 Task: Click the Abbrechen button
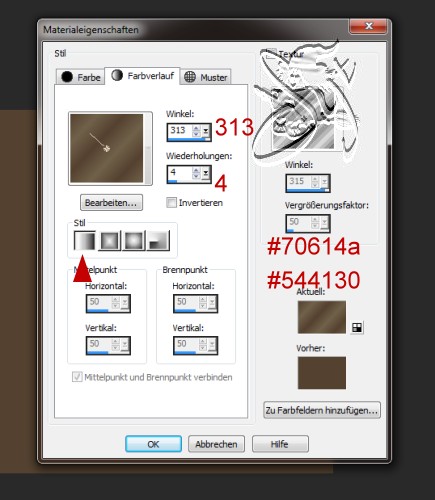[x=216, y=444]
